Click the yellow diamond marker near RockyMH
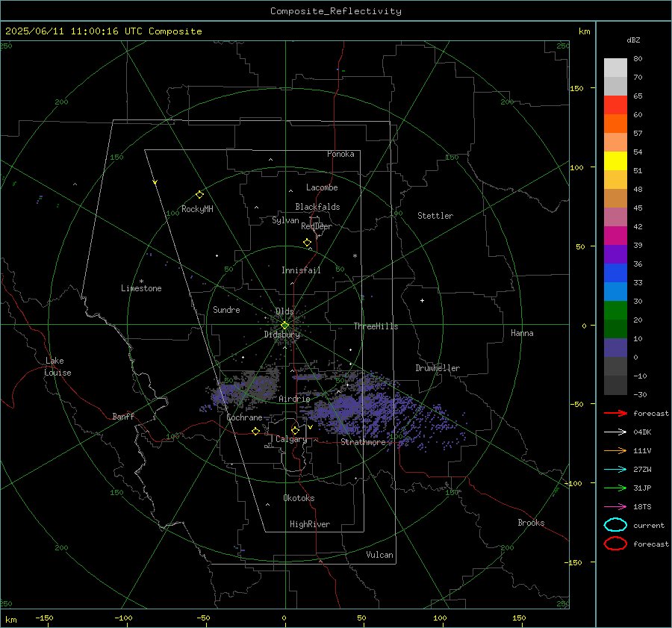The image size is (672, 628). [x=199, y=195]
